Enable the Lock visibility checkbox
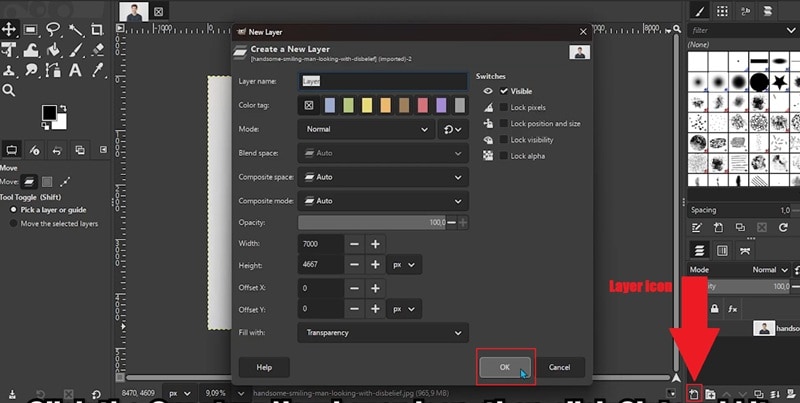800x403 pixels. pyautogui.click(x=504, y=139)
